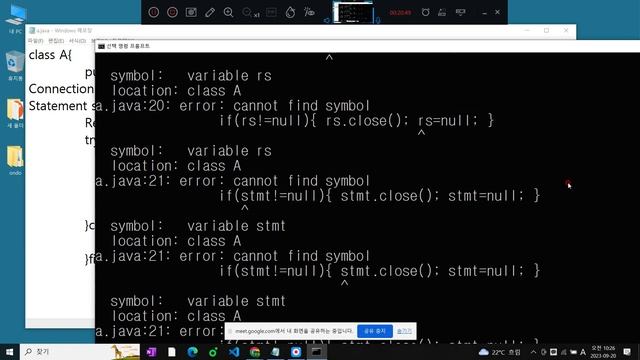
Task: Click the 숨기기 link in sharing bar
Action: (x=404, y=331)
